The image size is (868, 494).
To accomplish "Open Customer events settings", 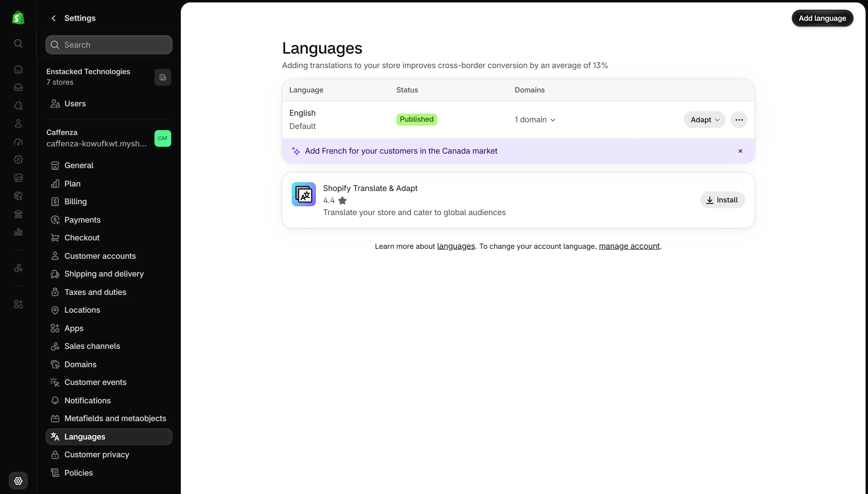I will [109, 382].
